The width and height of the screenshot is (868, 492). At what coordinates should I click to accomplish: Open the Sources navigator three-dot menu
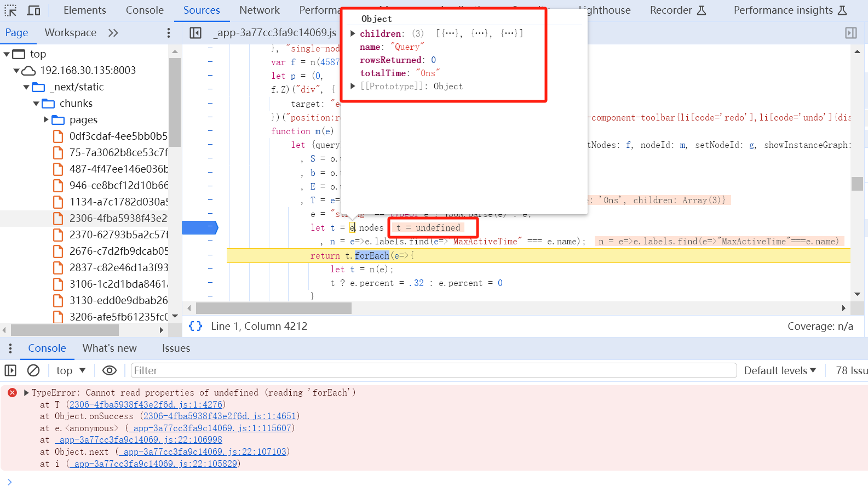(169, 33)
